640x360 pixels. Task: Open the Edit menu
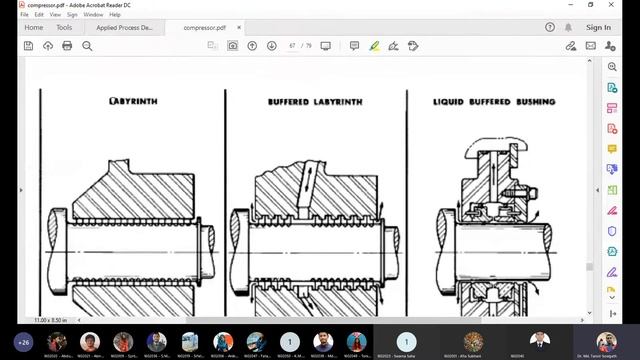(39, 14)
